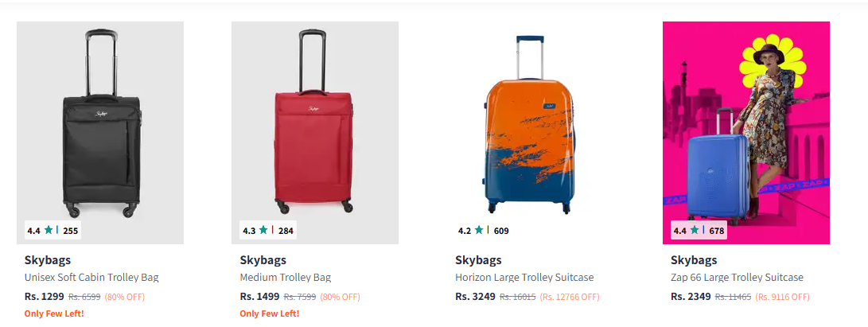This screenshot has width=868, height=327.
Task: Click the Rs. 2349 price
Action: [x=691, y=296]
